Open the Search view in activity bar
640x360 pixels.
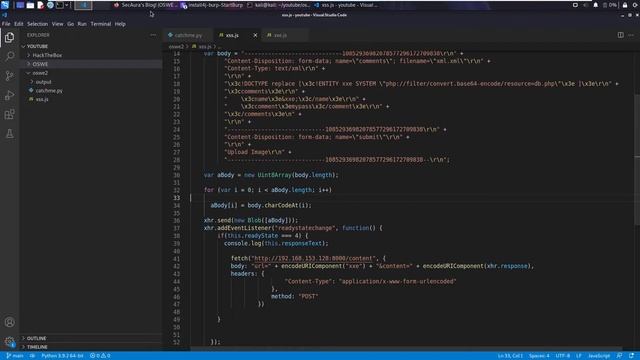click(9, 56)
